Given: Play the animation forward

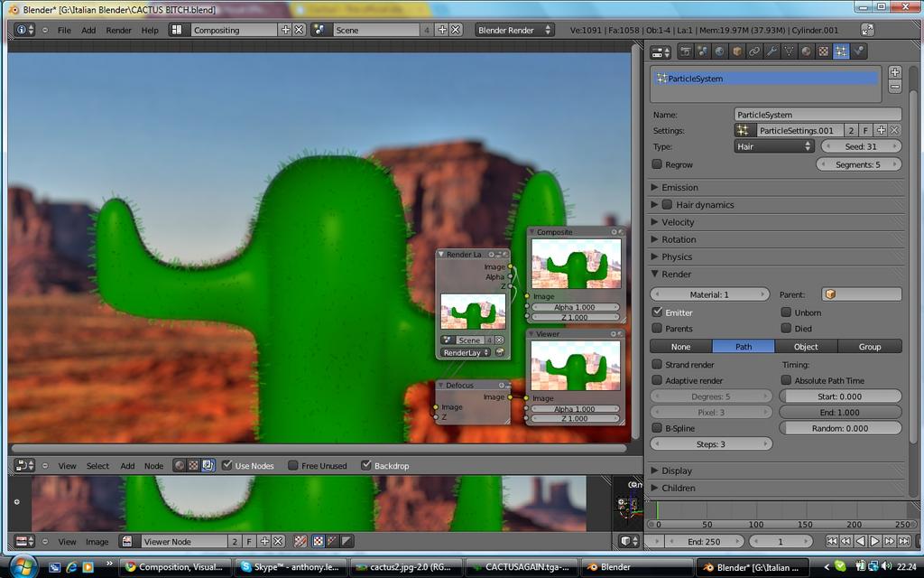Looking at the screenshot, I should 875,541.
